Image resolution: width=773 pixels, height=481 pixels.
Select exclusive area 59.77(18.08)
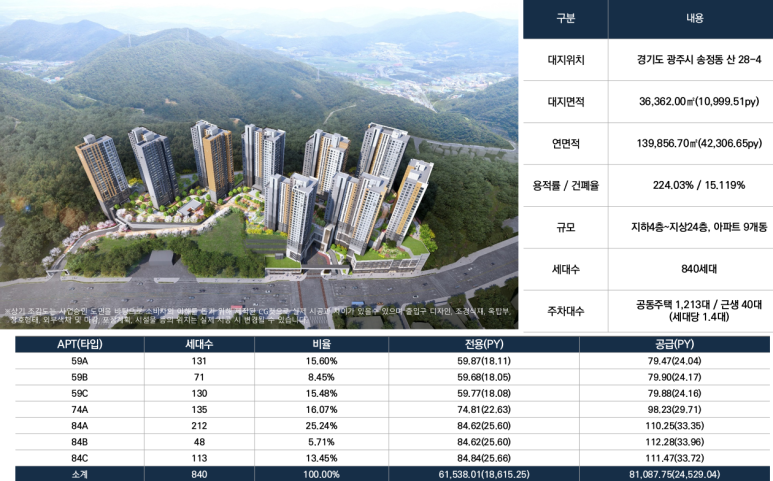[x=484, y=394]
